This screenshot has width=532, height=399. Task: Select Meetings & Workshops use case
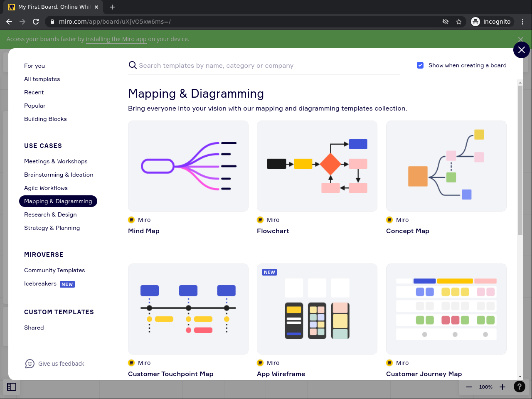click(x=56, y=161)
